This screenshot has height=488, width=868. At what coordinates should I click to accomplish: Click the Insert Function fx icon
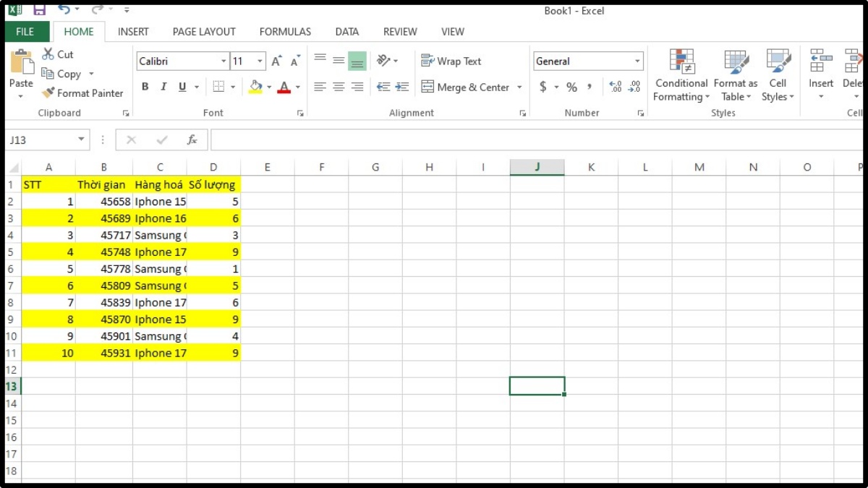pyautogui.click(x=192, y=140)
